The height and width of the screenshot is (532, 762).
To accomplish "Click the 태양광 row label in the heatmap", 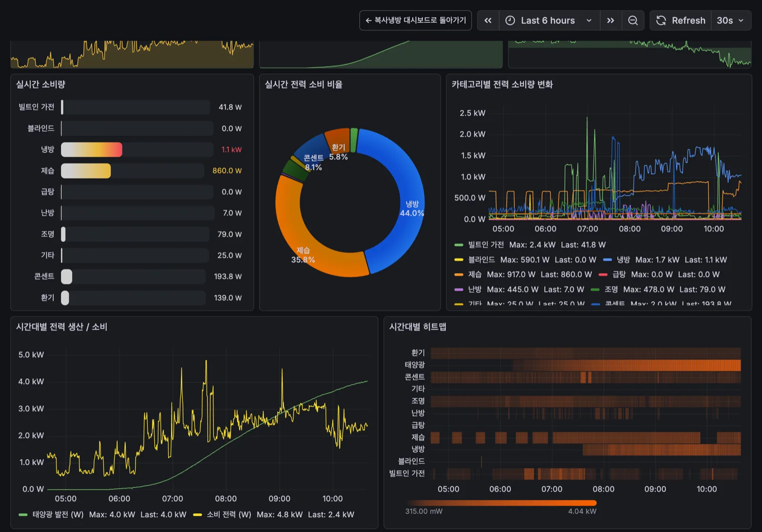I will [415, 365].
